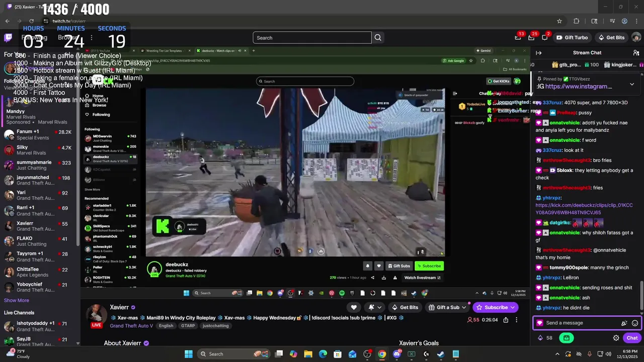Open chat settings gear icon
The height and width of the screenshot is (362, 644).
(x=616, y=338)
